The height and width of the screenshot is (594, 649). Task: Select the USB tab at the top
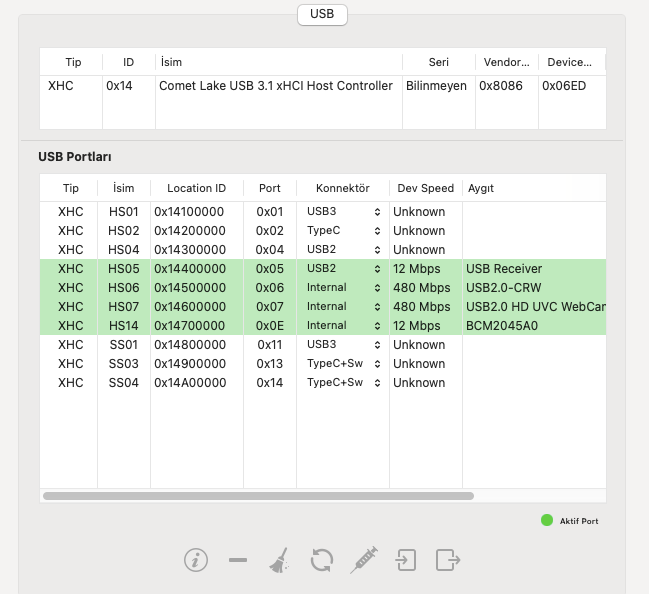[322, 14]
